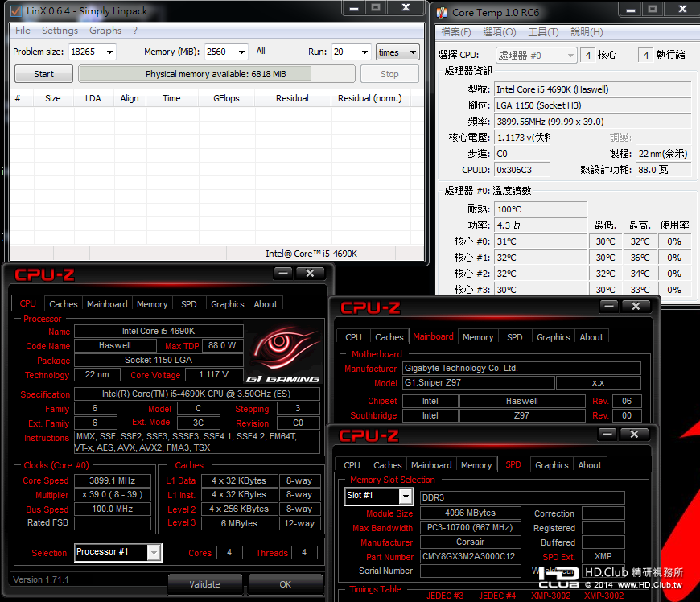
Task: Click the Start button in LinX
Action: pos(43,74)
